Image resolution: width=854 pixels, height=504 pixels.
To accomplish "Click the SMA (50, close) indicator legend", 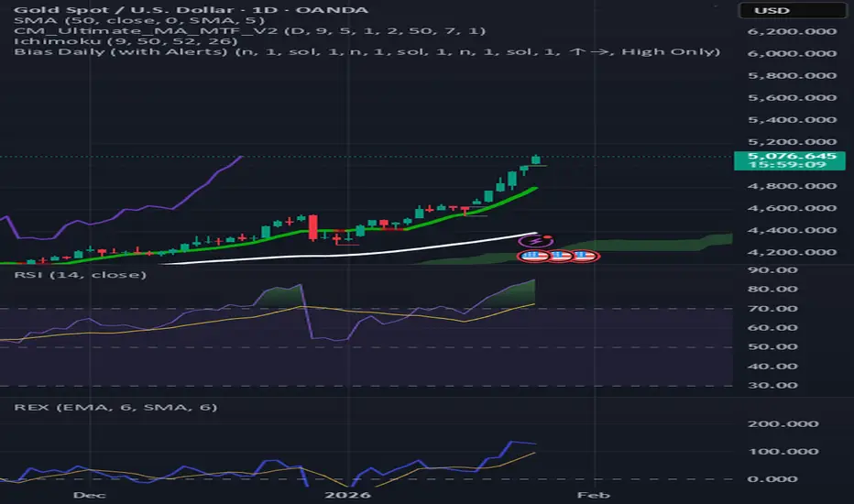I will click(139, 21).
